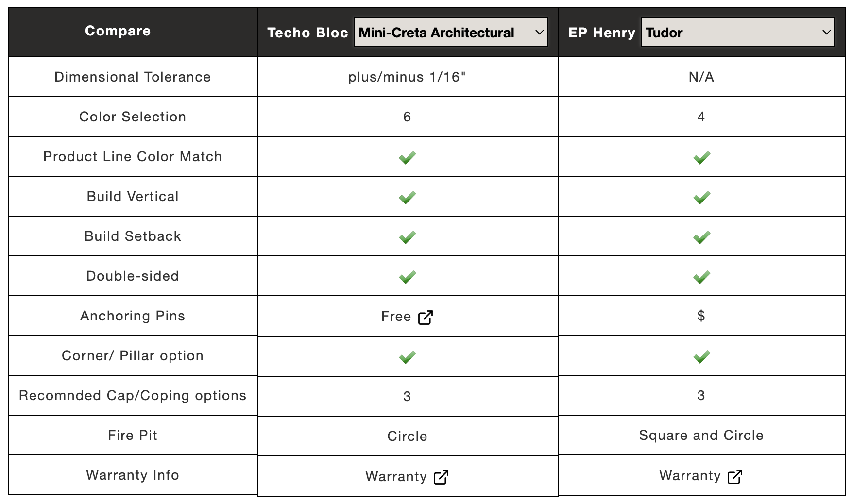The height and width of the screenshot is (504, 852).
Task: Open the Techo Bloc Warranty link
Action: pyautogui.click(x=396, y=476)
